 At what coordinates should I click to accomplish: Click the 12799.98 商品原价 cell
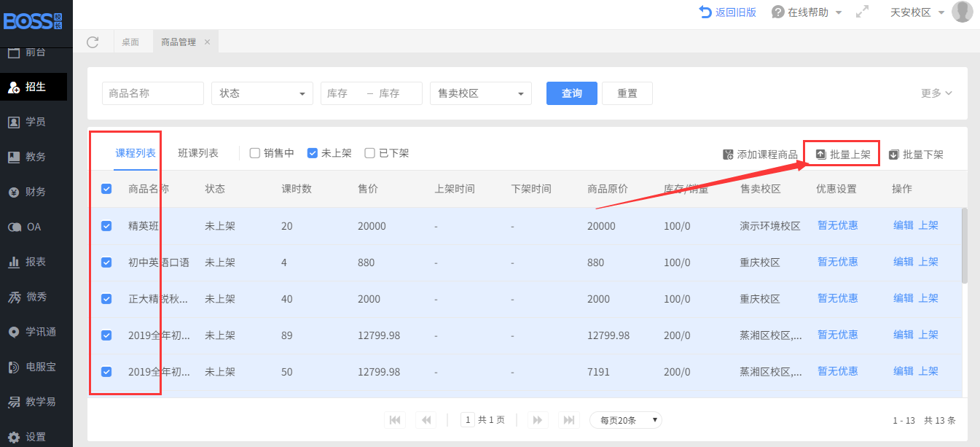[x=608, y=335]
